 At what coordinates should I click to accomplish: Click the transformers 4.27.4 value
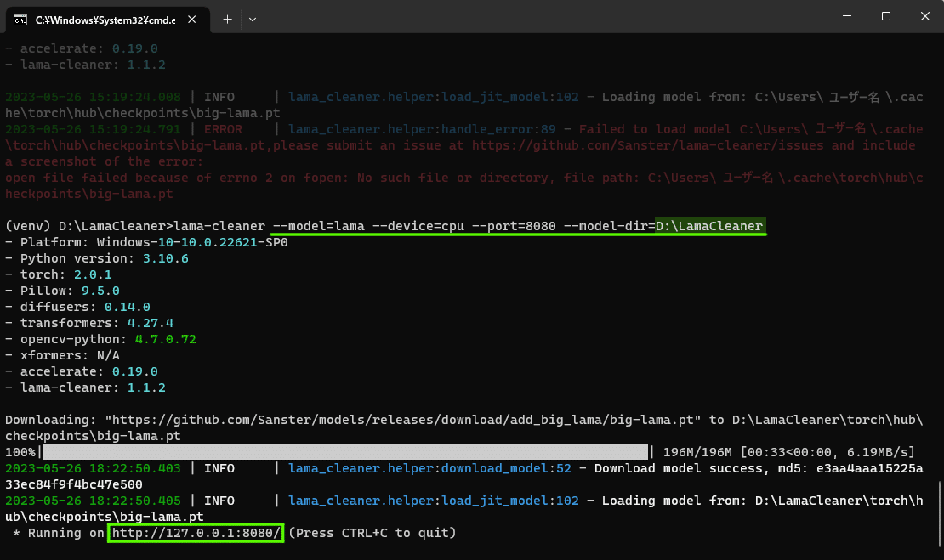click(150, 324)
